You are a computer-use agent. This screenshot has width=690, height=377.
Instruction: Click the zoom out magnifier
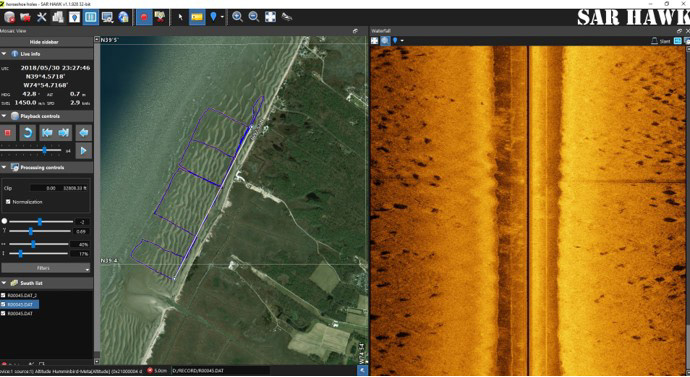[254, 17]
